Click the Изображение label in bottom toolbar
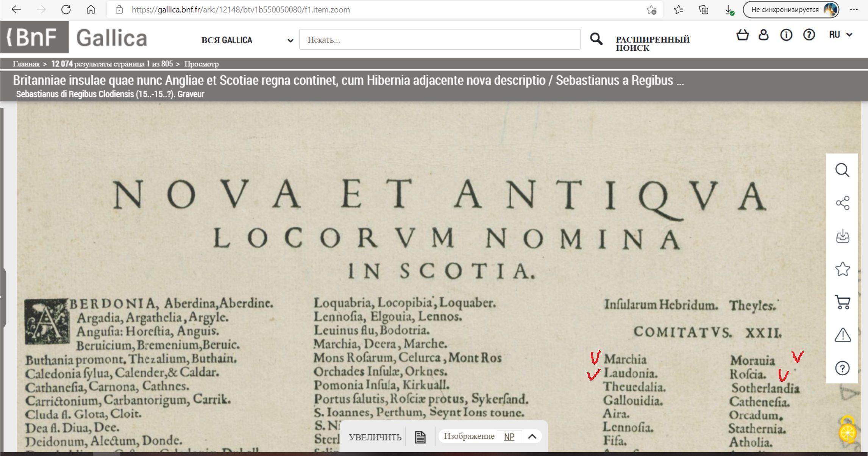 [x=469, y=436]
